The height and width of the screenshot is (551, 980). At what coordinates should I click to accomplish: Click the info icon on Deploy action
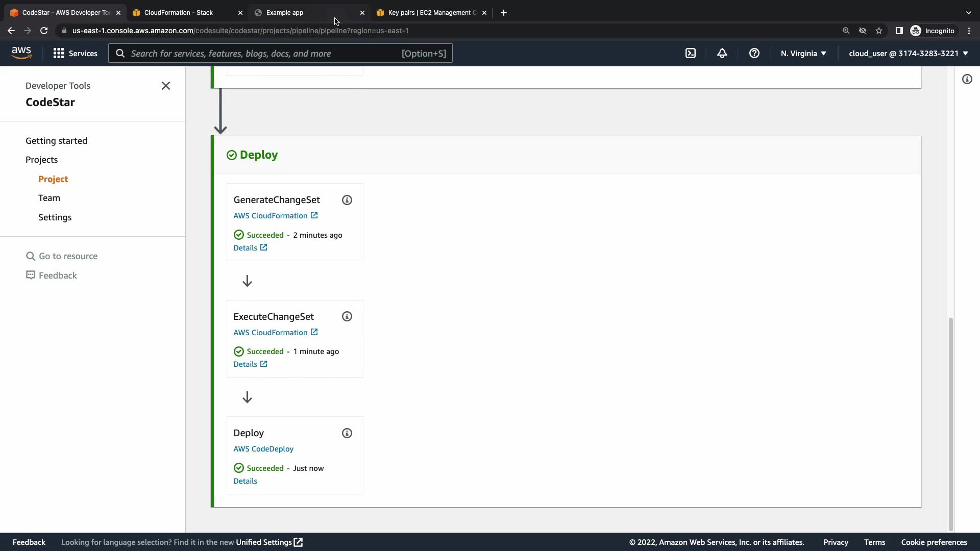[x=347, y=433]
